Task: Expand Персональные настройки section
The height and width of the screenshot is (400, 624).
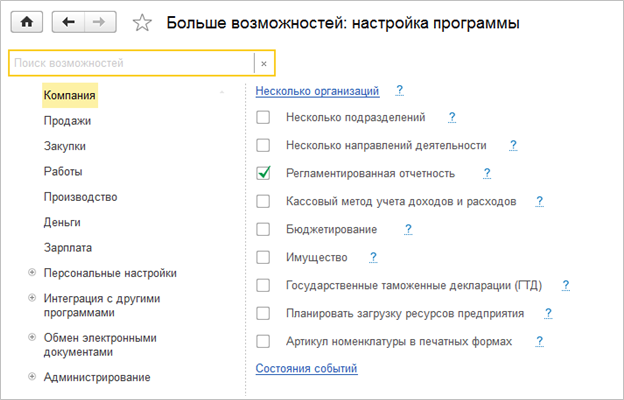Action: tap(33, 272)
